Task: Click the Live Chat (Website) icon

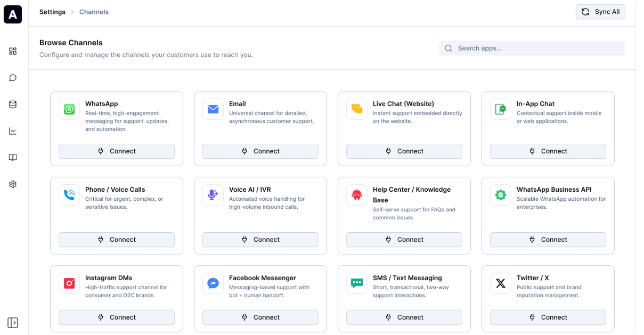Action: tap(357, 109)
